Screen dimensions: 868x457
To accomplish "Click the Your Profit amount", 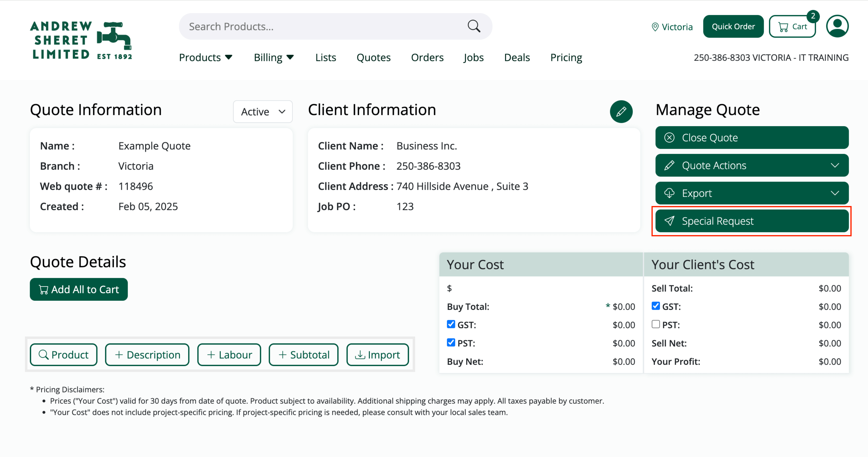I will (830, 361).
